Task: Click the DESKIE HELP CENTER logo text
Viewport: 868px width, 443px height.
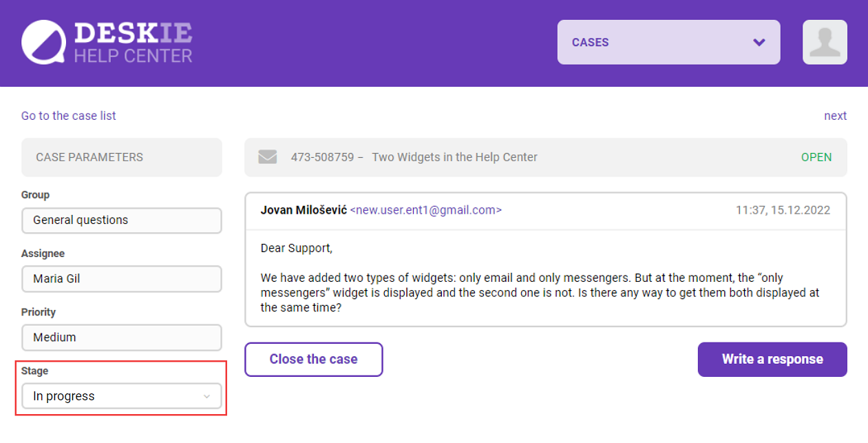Action: pos(133,43)
